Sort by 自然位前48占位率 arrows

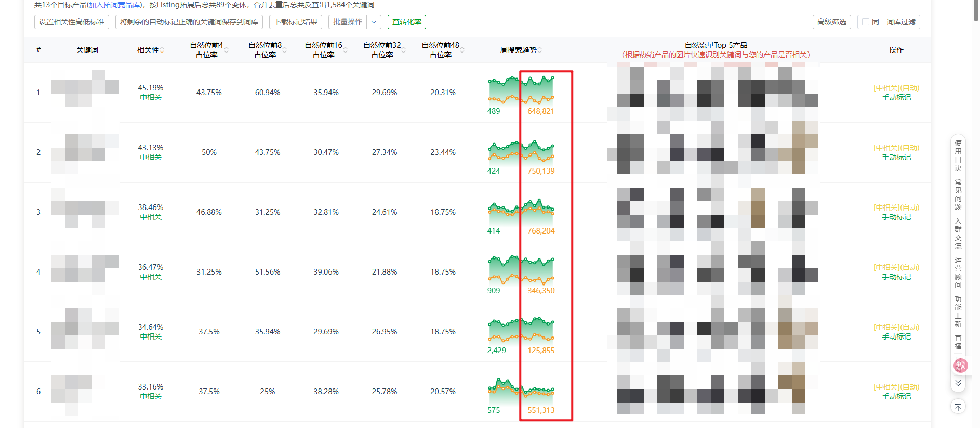pos(462,50)
